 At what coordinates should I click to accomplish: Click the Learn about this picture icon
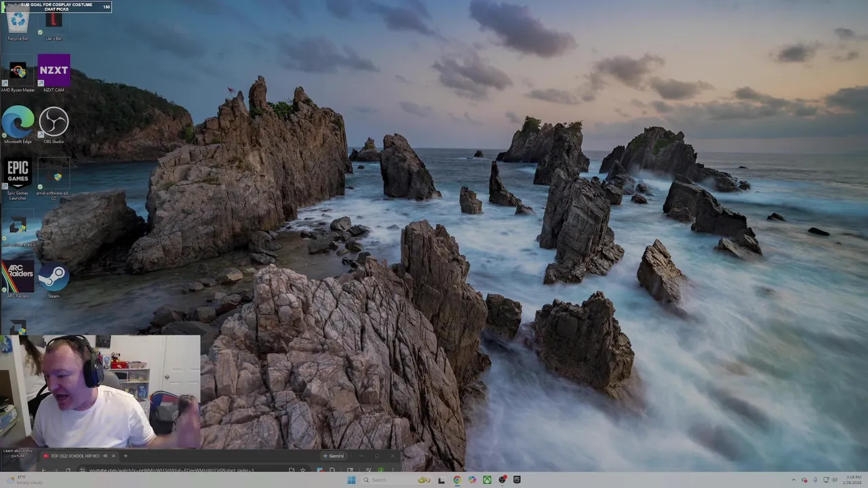pos(17,453)
